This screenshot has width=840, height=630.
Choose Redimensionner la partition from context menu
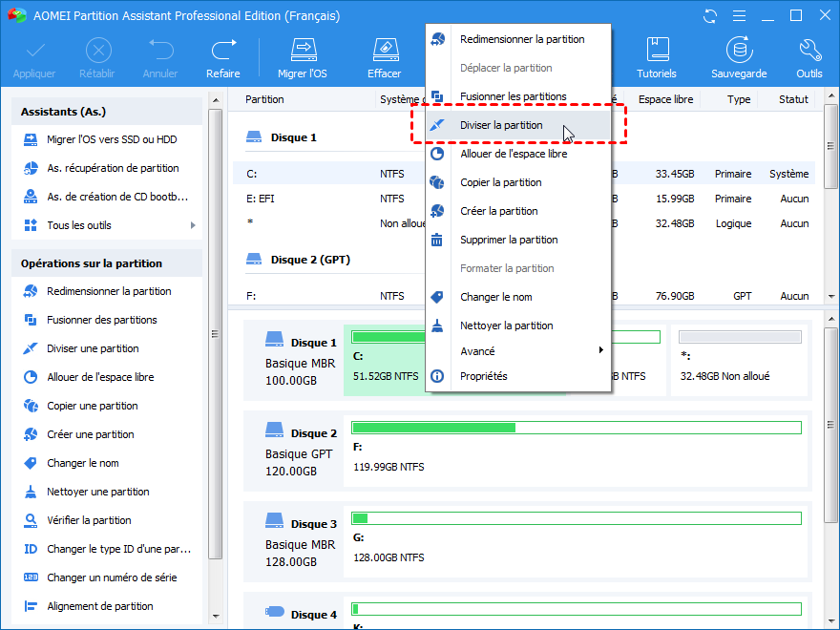pos(518,39)
